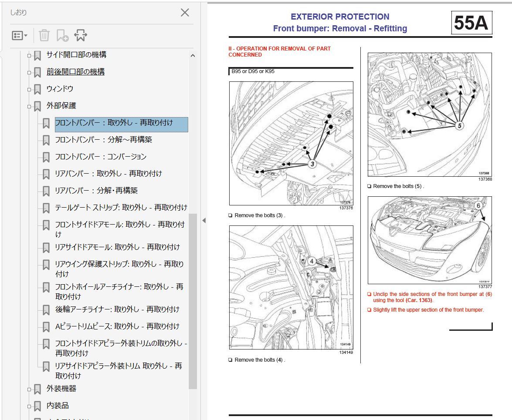This screenshot has width=512, height=420.
Task: Click the delete bookmark trash icon
Action: tap(44, 36)
